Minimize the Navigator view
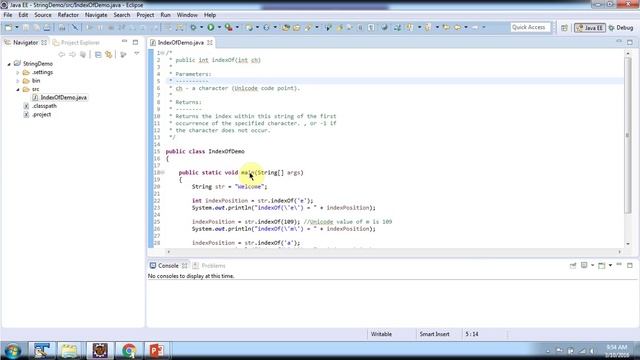The image size is (640, 360). (x=124, y=42)
